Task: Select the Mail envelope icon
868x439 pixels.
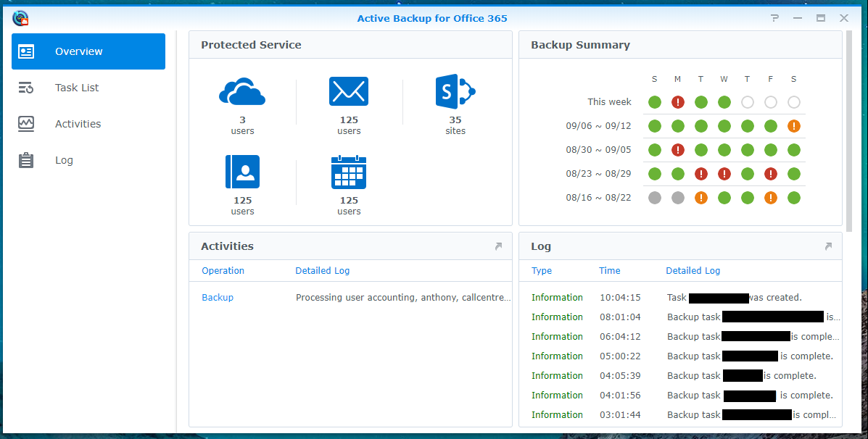Action: (349, 91)
